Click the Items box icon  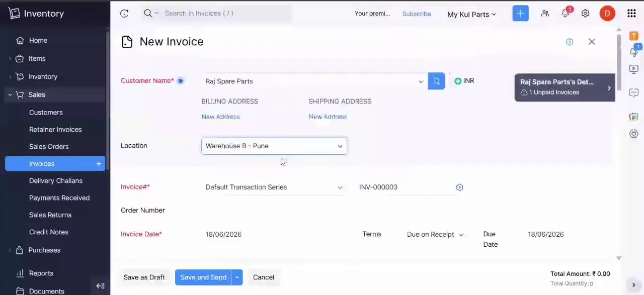(x=20, y=58)
